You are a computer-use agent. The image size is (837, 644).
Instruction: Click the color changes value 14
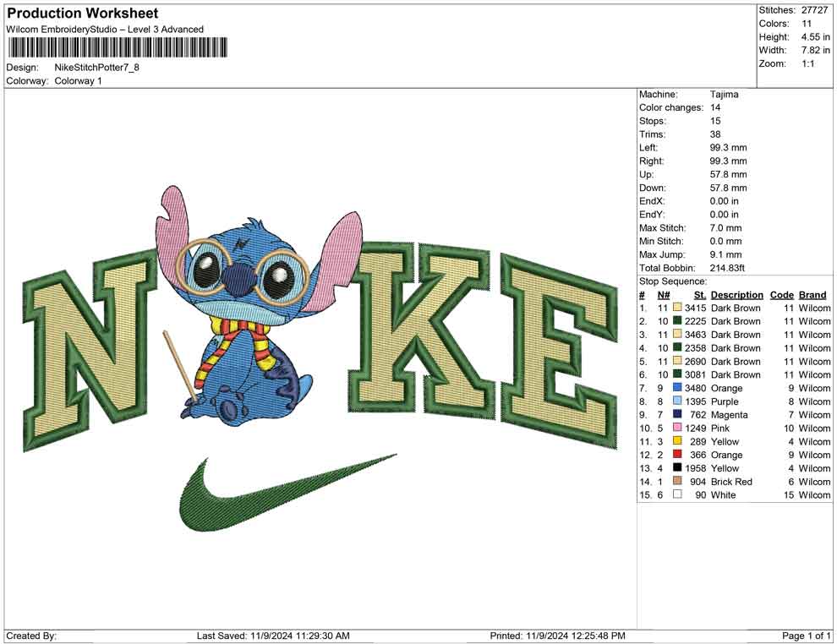click(714, 107)
